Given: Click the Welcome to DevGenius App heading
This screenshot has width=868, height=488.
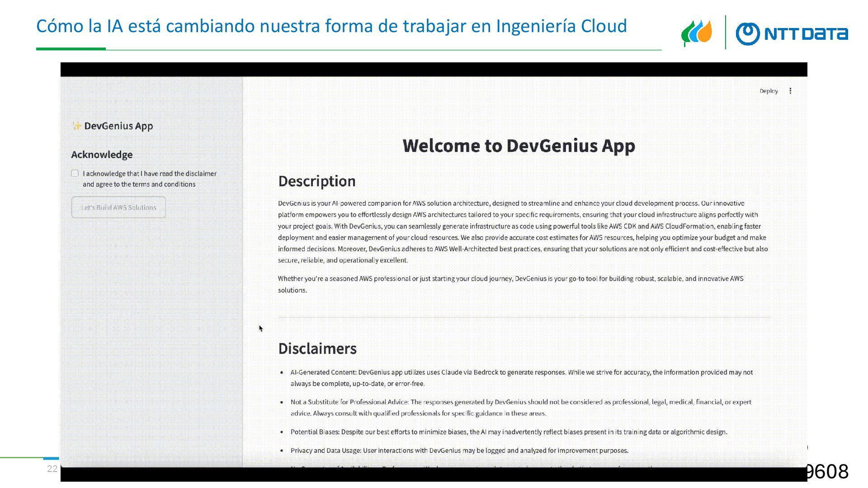Looking at the screenshot, I should 519,145.
